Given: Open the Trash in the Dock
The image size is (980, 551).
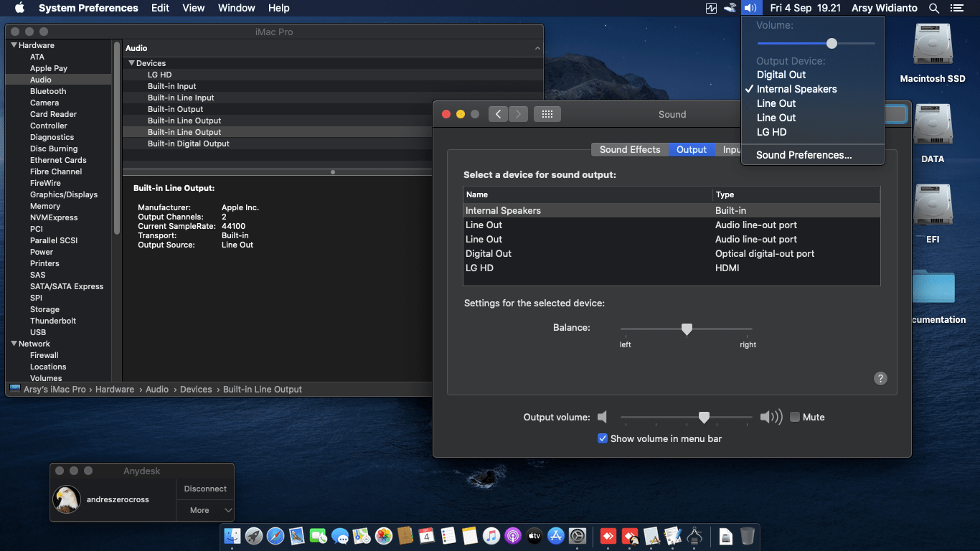Looking at the screenshot, I should pyautogui.click(x=747, y=536).
